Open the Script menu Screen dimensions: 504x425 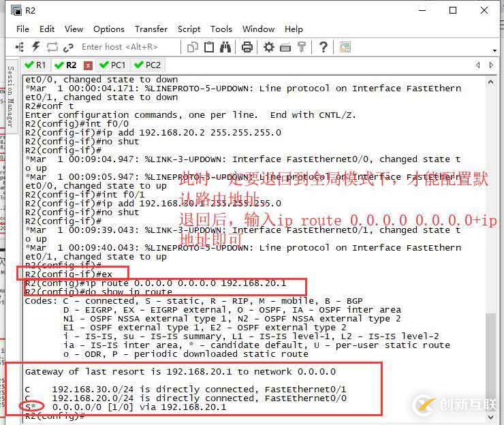click(189, 29)
